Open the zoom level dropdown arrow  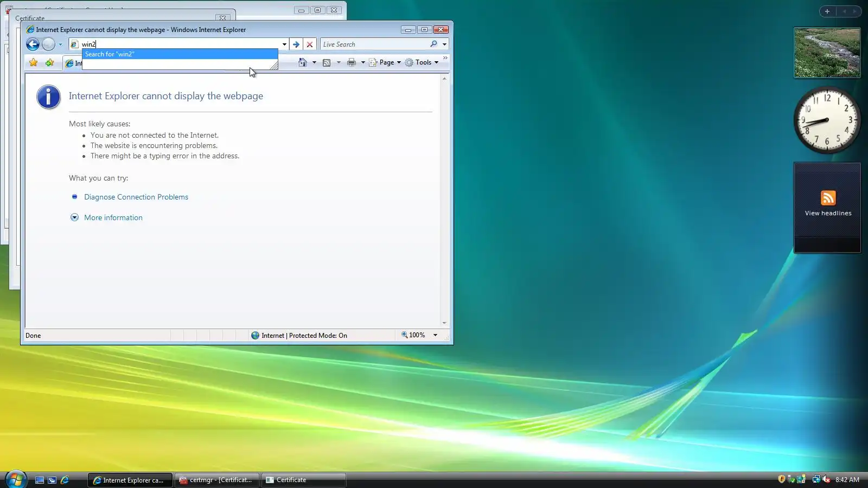[x=435, y=335]
